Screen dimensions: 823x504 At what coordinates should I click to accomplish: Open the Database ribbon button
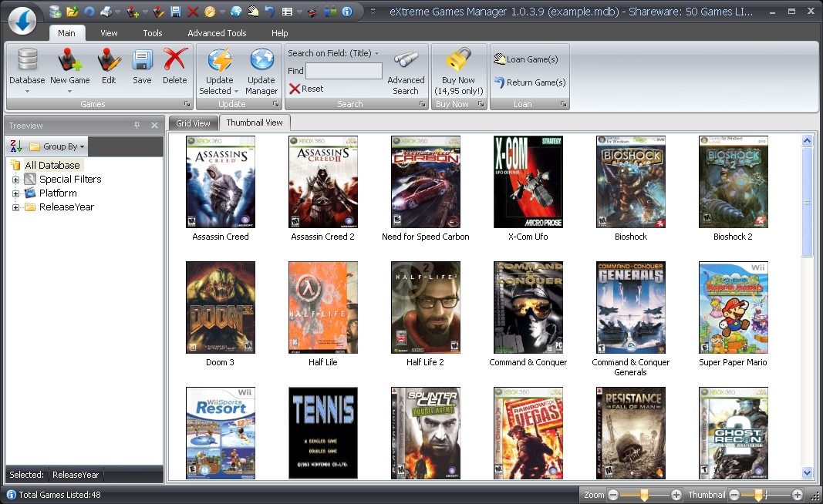27,71
